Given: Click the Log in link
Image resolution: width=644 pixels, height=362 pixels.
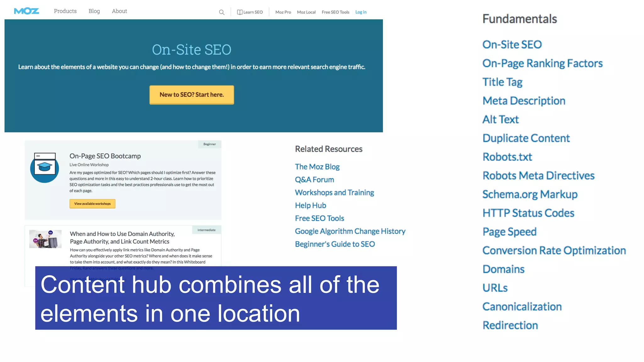Looking at the screenshot, I should point(361,12).
